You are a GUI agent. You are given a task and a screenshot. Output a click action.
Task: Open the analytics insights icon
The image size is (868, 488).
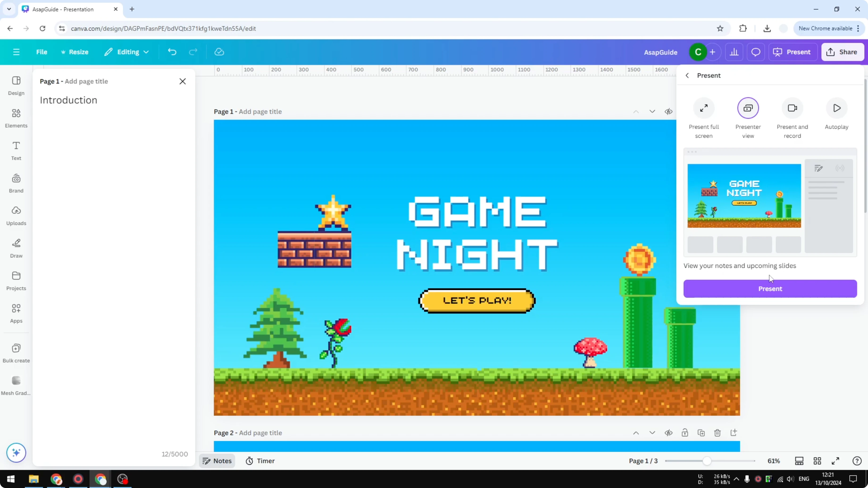click(734, 52)
